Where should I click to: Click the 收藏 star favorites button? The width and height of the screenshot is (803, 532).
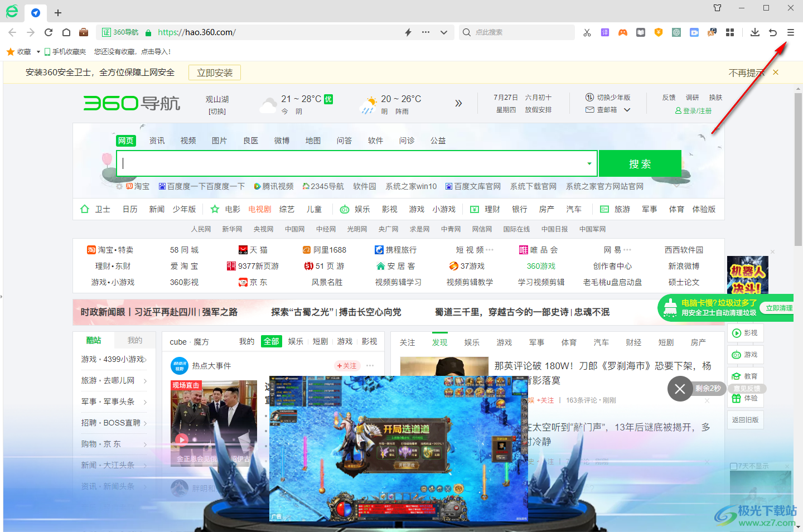click(x=19, y=52)
